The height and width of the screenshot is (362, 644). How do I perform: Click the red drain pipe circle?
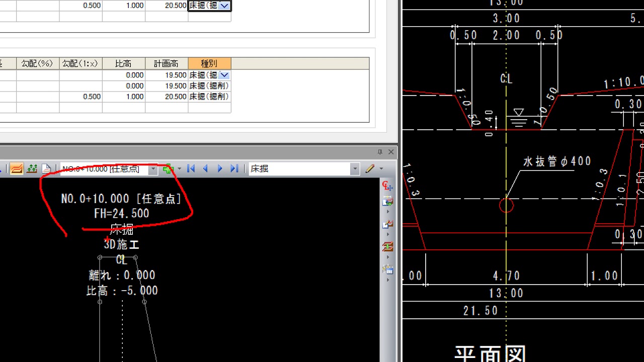coord(506,205)
